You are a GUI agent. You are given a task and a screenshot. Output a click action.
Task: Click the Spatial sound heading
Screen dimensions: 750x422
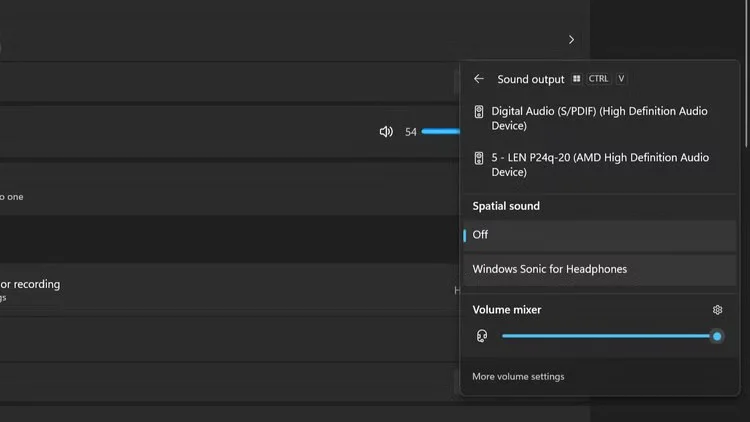[506, 206]
